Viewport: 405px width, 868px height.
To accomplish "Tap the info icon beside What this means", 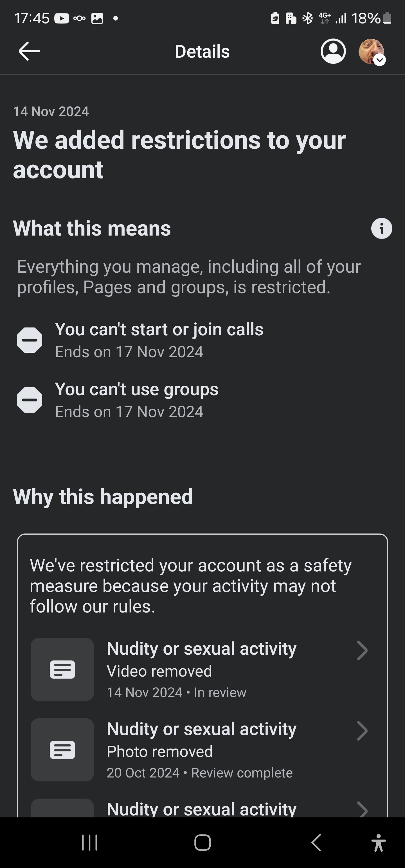I will 381,229.
